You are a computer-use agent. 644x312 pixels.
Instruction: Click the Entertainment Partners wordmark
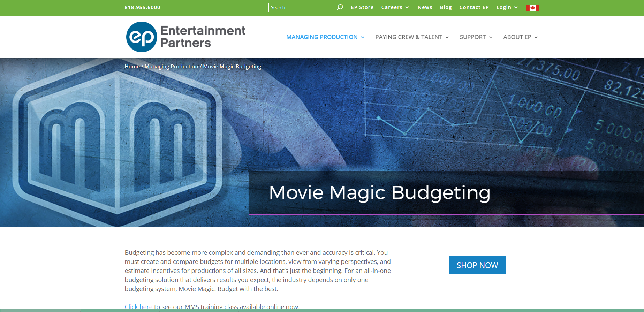[203, 37]
